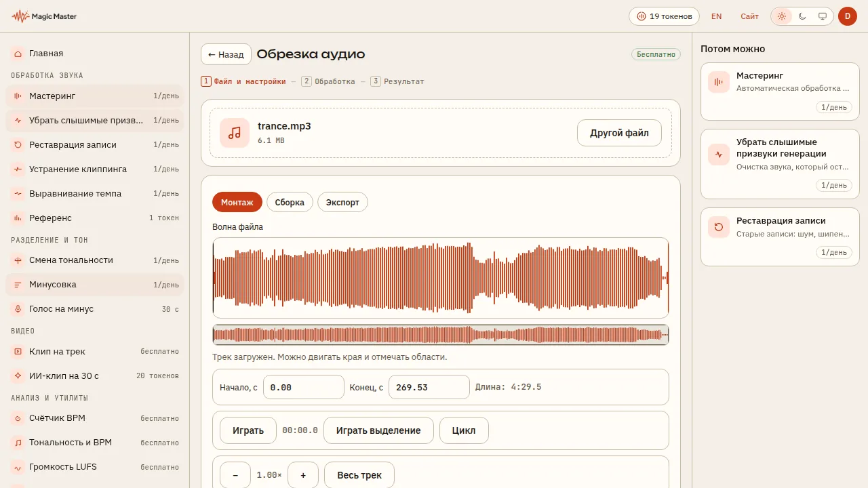Click the Начало, с input field

click(x=304, y=387)
